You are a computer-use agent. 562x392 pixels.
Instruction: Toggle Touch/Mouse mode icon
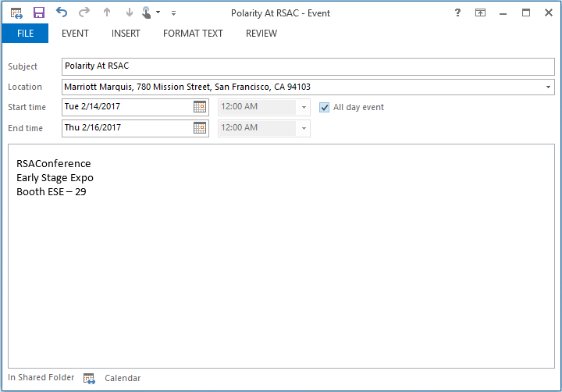pos(147,12)
